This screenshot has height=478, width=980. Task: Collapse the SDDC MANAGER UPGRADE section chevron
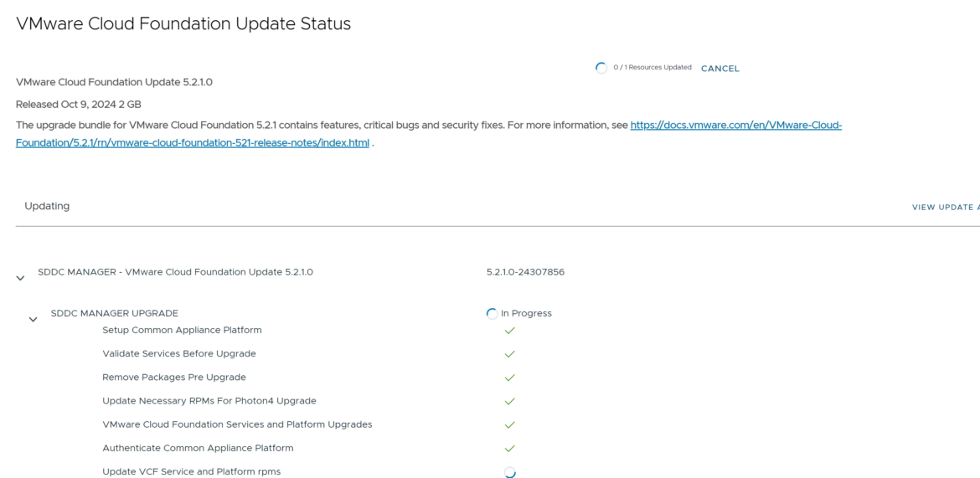(34, 319)
